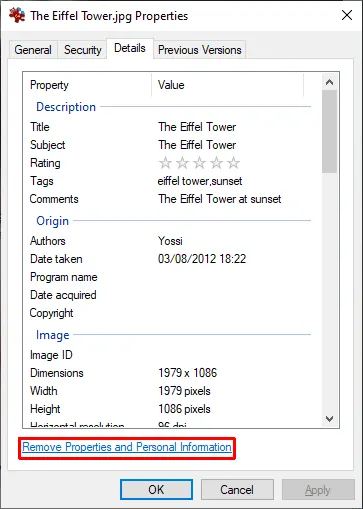
Task: Click the Title value 'The Eiffel Tower'
Action: click(x=197, y=127)
